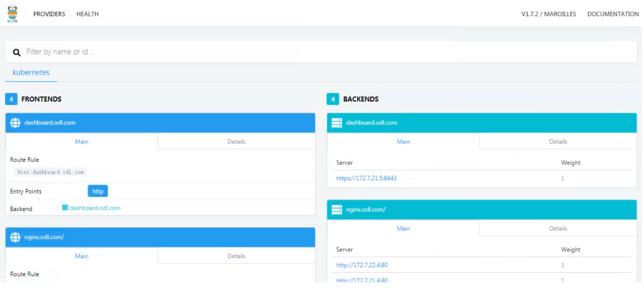This screenshot has width=644, height=289.
Task: Click server icon of nginx.odl.com/ backend header
Action: click(337, 210)
